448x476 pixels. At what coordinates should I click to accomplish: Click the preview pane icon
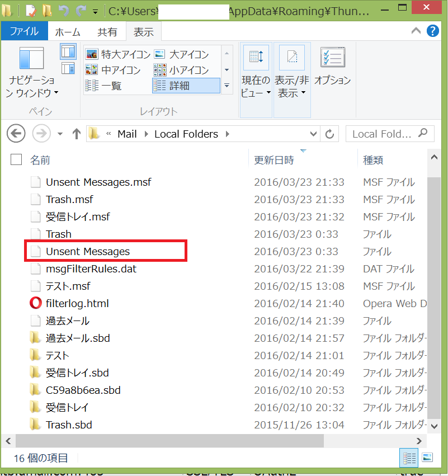pos(68,51)
